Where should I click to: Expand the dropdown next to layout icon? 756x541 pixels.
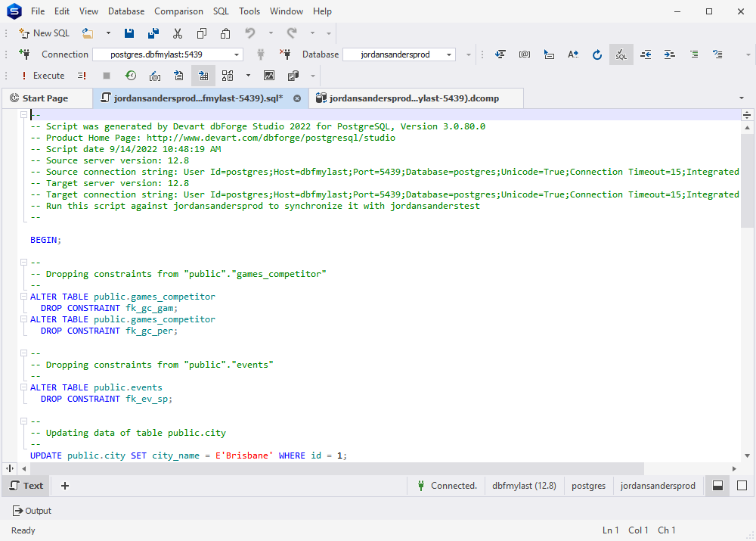click(248, 76)
